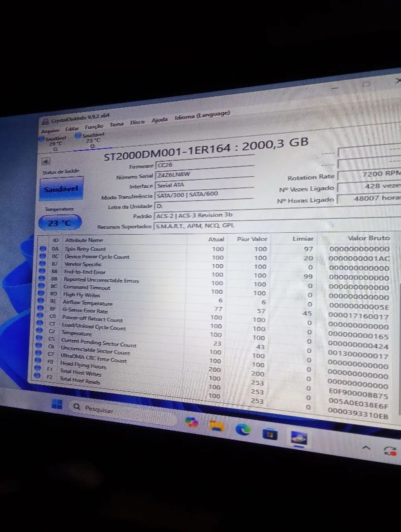Click the blue status icon for Current Pending Sector Count
Image resolution: width=401 pixels, height=532 pixels.
click(x=39, y=338)
